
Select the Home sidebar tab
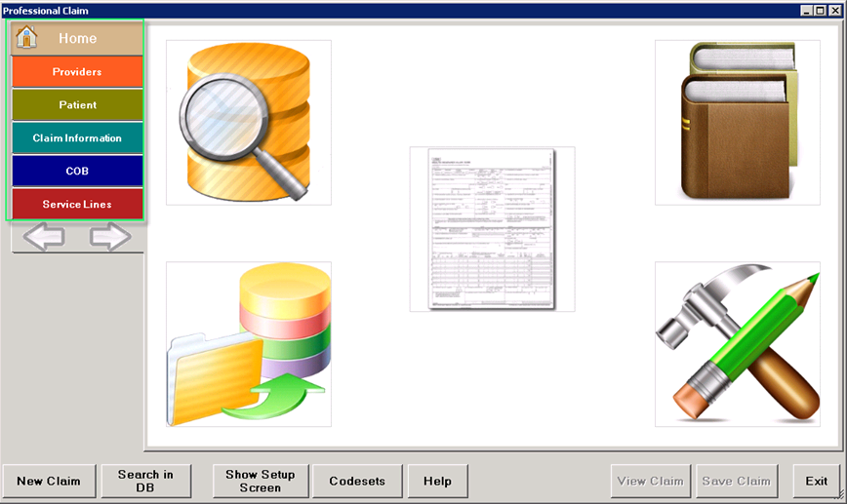tap(78, 38)
